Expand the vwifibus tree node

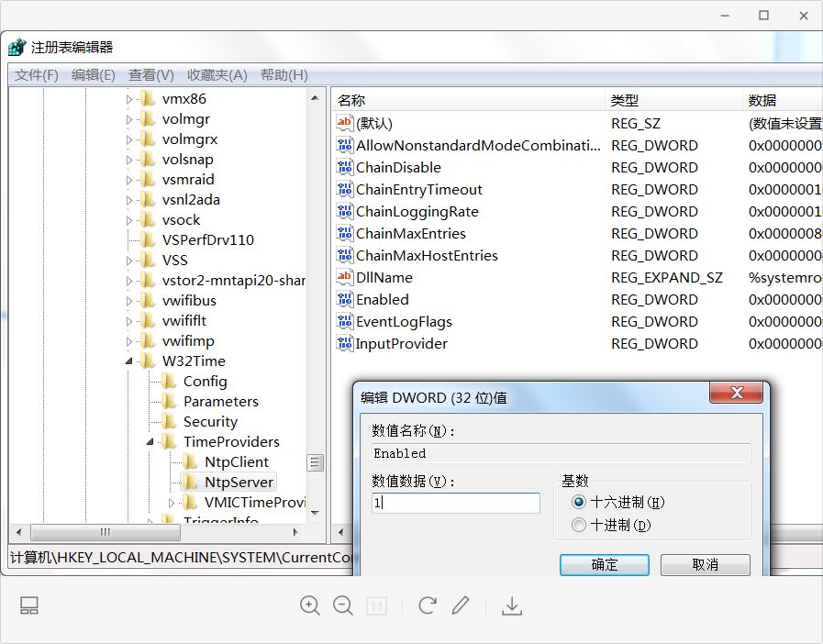[x=129, y=301]
